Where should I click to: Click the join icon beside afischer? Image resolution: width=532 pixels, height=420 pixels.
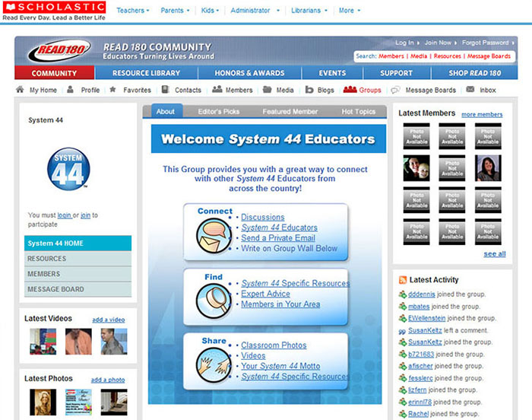click(402, 366)
